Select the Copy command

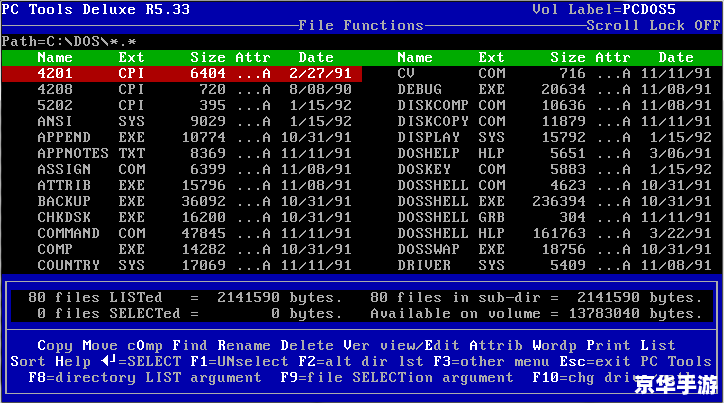(55, 346)
